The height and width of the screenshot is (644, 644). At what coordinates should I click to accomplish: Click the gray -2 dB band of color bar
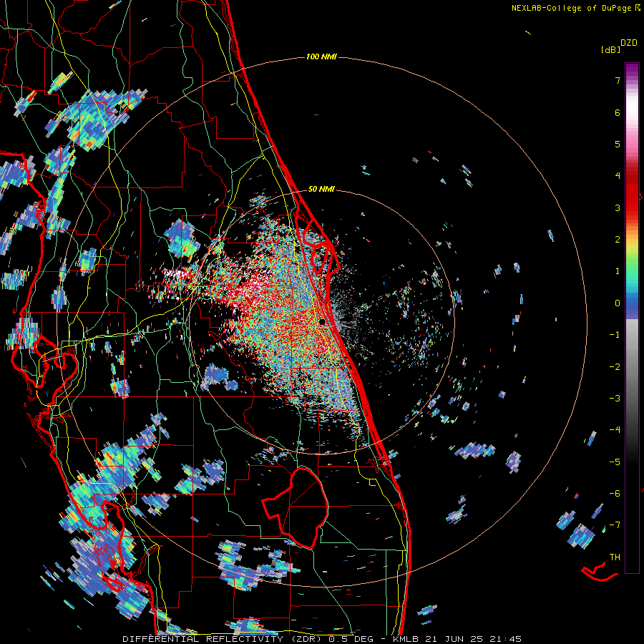[632, 367]
